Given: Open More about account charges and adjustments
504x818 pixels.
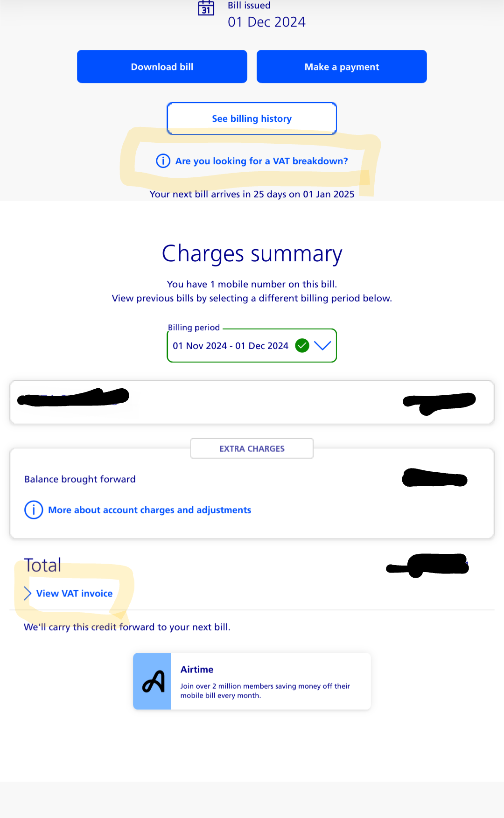Looking at the screenshot, I should (149, 510).
